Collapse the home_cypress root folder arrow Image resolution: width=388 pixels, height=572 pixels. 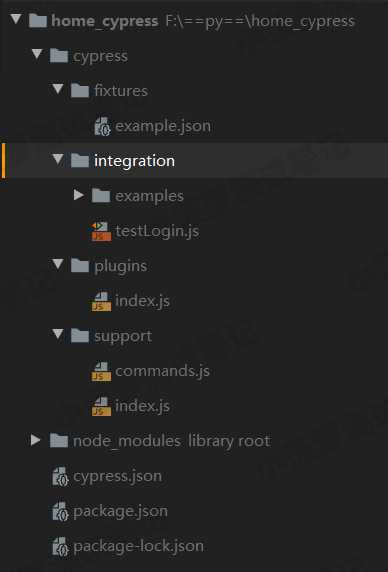(16, 19)
